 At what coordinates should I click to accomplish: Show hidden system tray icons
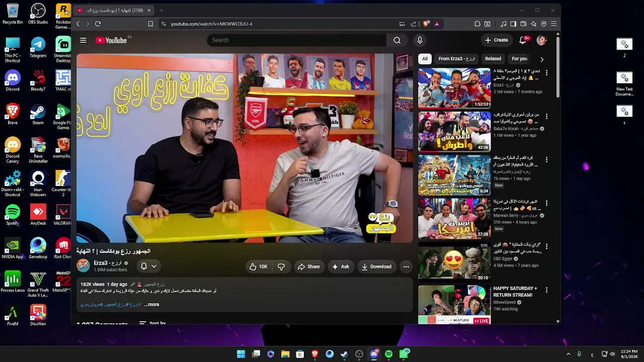(569, 354)
